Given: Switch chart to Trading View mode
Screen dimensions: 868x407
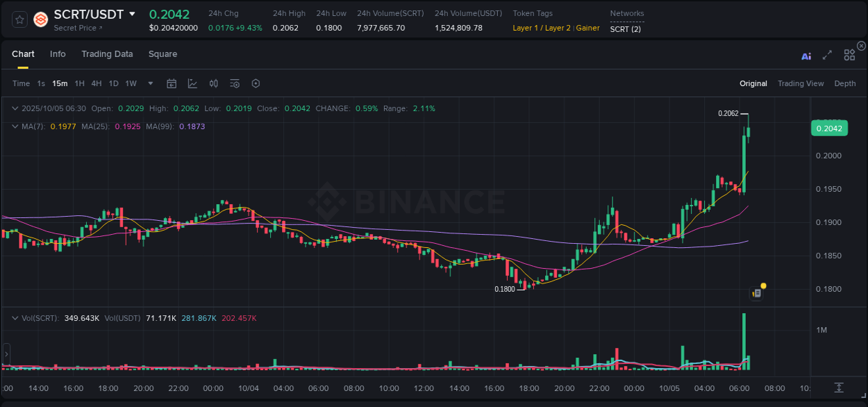Looking at the screenshot, I should (801, 83).
